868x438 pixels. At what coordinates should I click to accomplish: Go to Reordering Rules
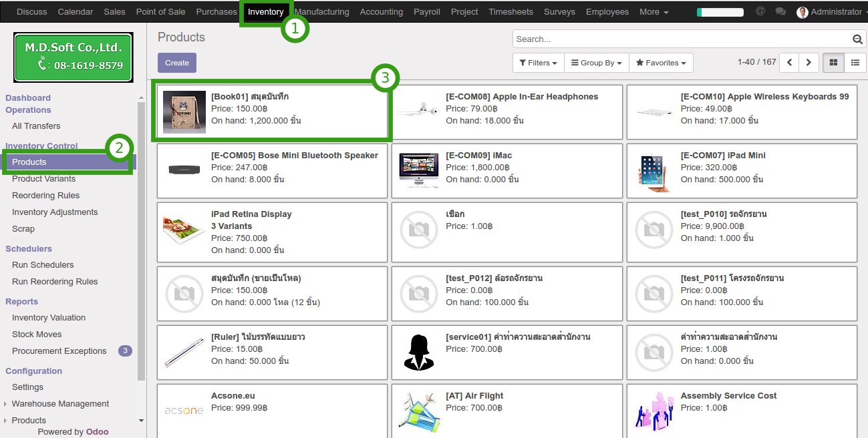[45, 196]
